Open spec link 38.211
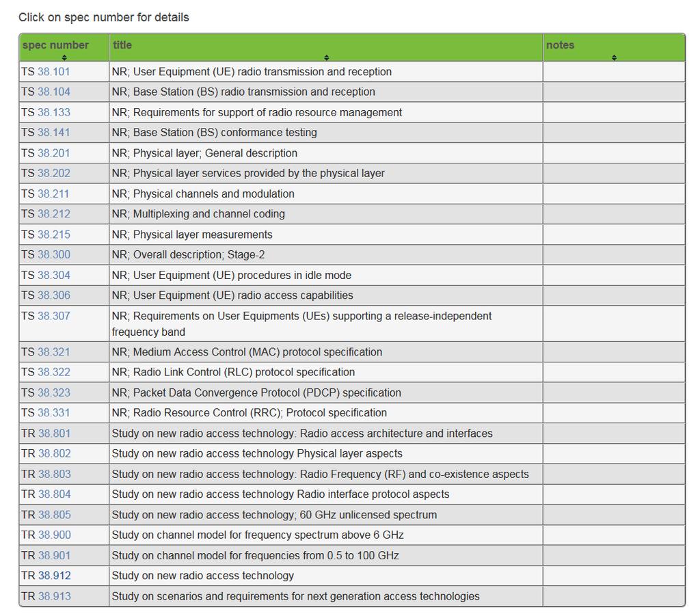 pyautogui.click(x=53, y=193)
